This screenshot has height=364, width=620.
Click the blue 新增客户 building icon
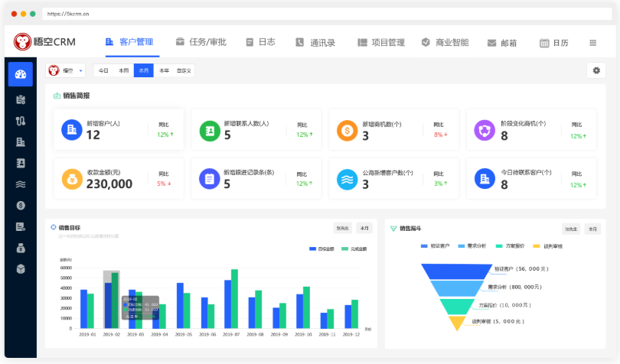pos(72,130)
